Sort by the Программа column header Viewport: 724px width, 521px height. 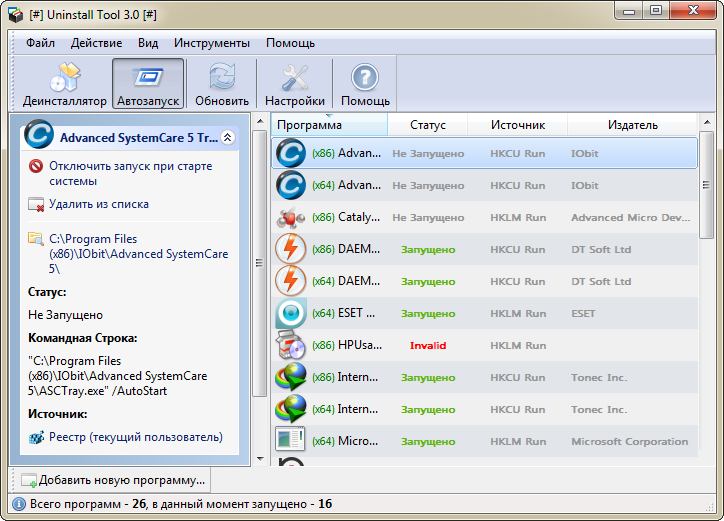329,125
